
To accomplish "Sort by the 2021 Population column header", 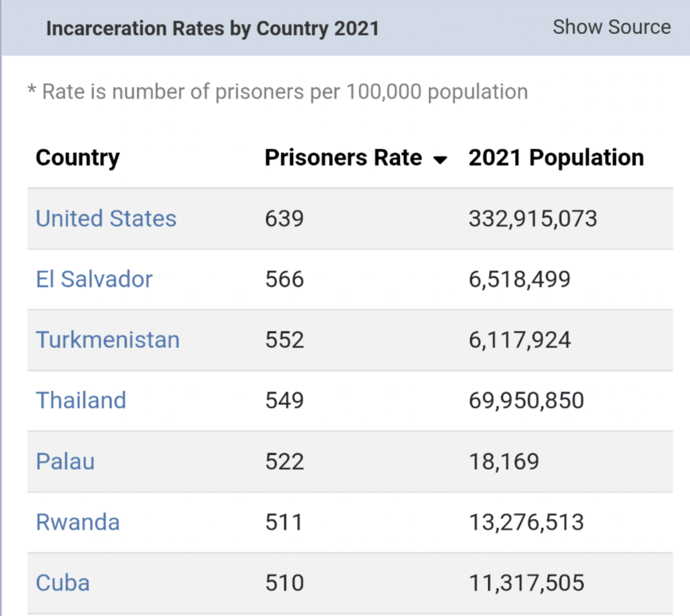I will [555, 158].
